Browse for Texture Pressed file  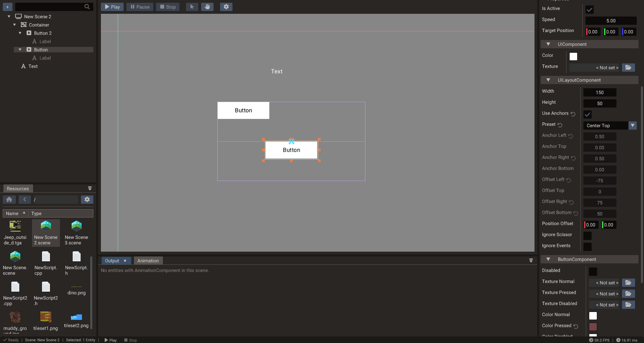(629, 294)
